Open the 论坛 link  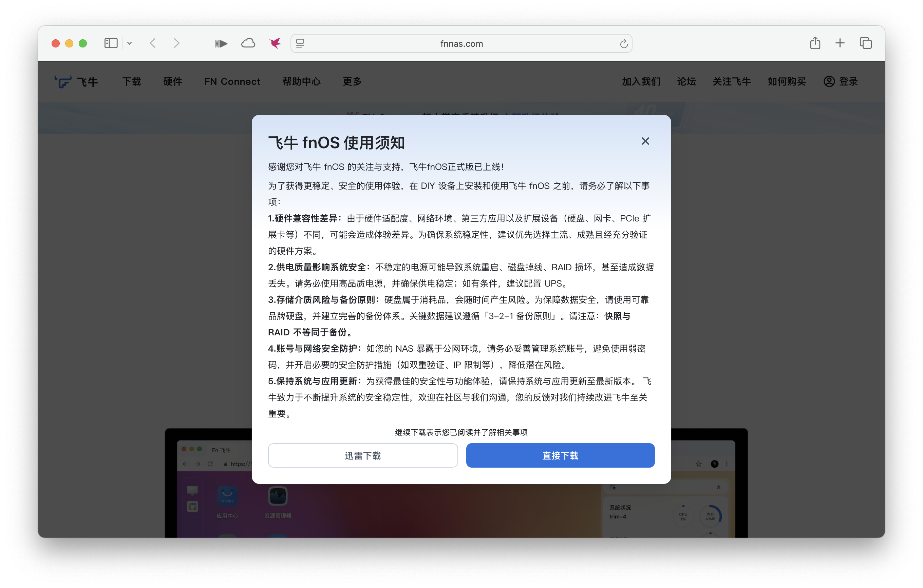[686, 81]
